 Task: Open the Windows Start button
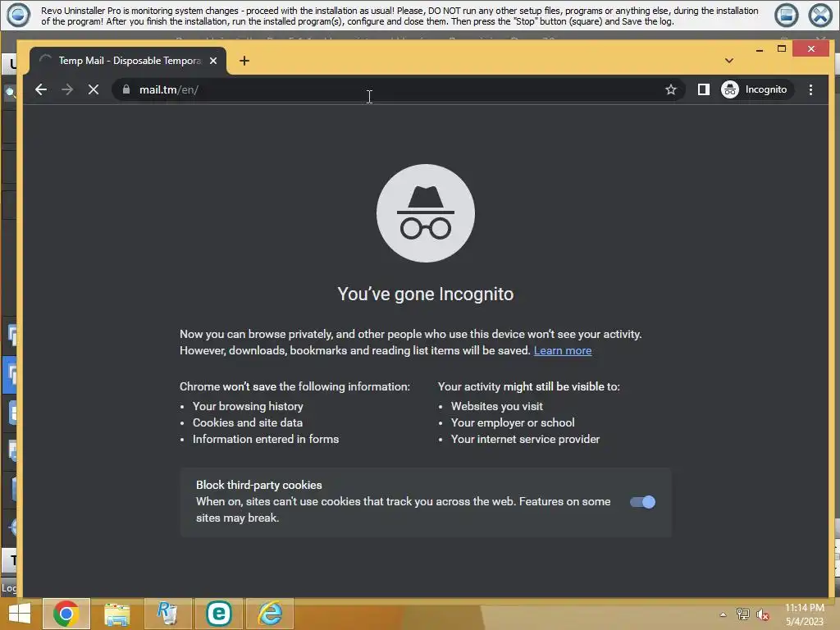[x=20, y=614]
